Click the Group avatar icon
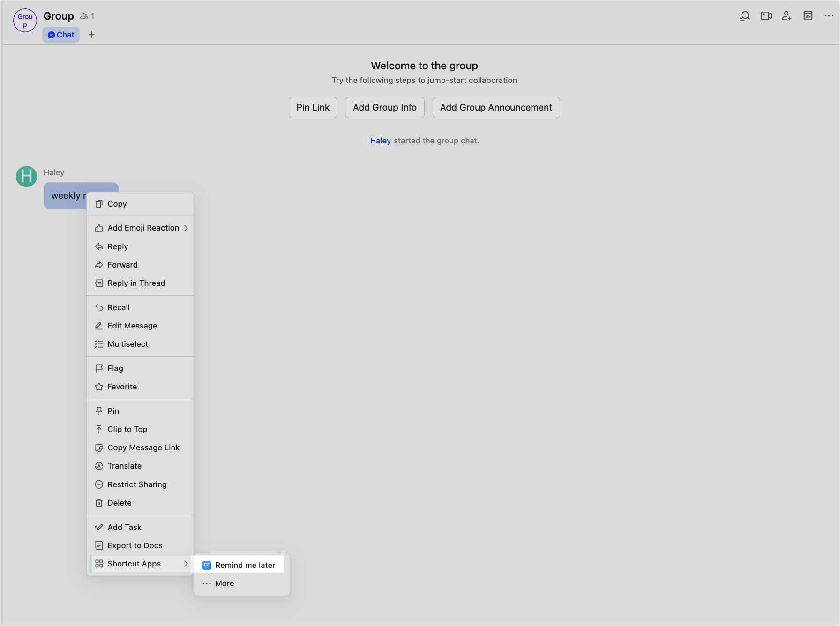This screenshot has width=840, height=626. 25,21
